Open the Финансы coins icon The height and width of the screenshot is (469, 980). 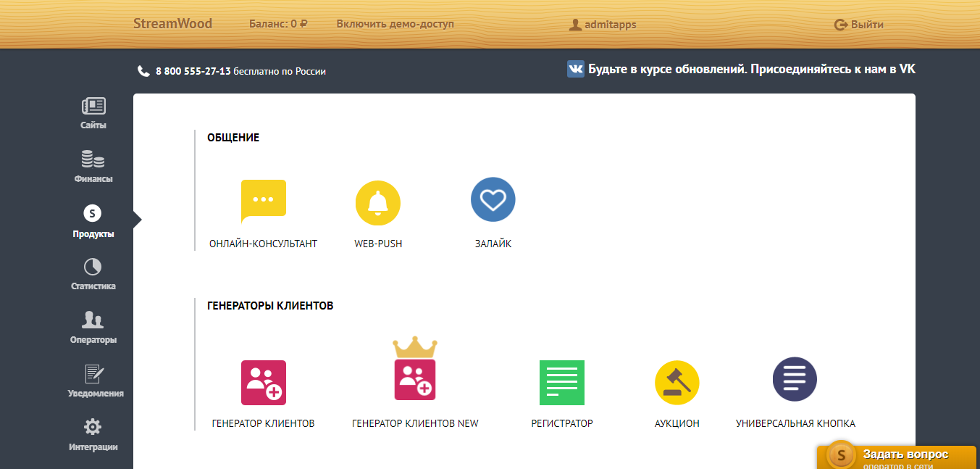pyautogui.click(x=93, y=159)
